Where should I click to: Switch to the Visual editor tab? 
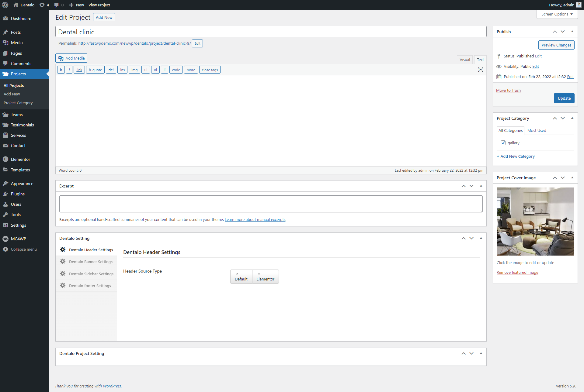pos(464,60)
